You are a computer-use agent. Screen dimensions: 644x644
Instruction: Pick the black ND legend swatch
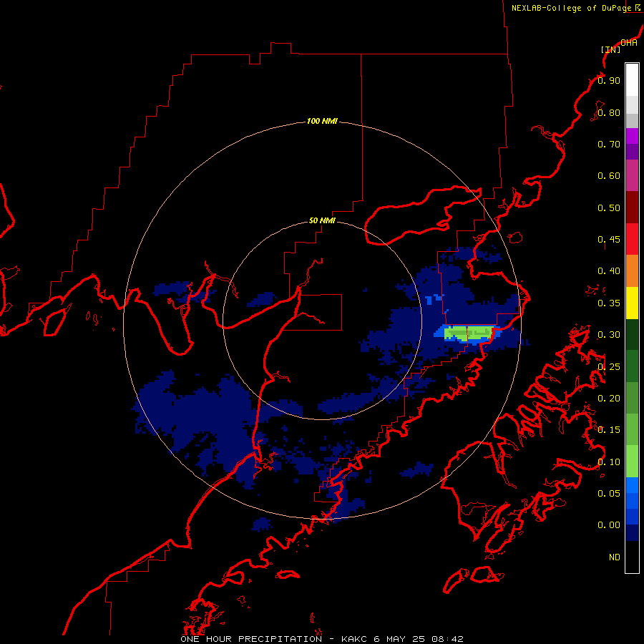(632, 557)
